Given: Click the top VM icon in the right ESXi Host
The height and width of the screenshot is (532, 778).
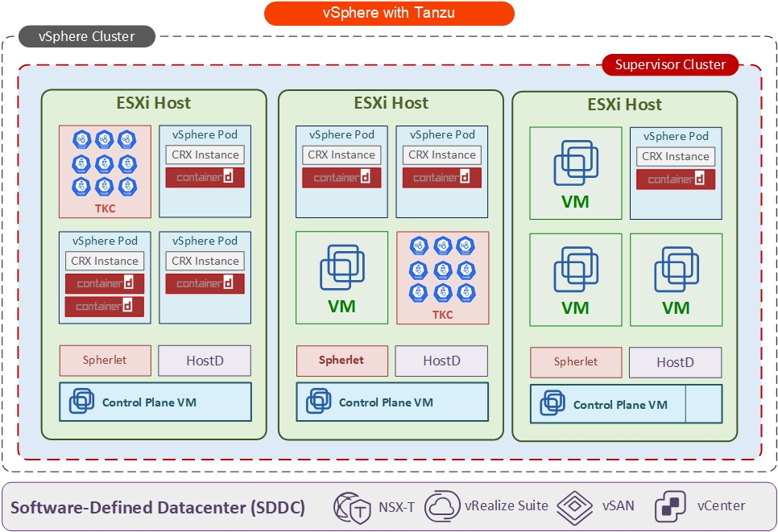Looking at the screenshot, I should coord(575,161).
